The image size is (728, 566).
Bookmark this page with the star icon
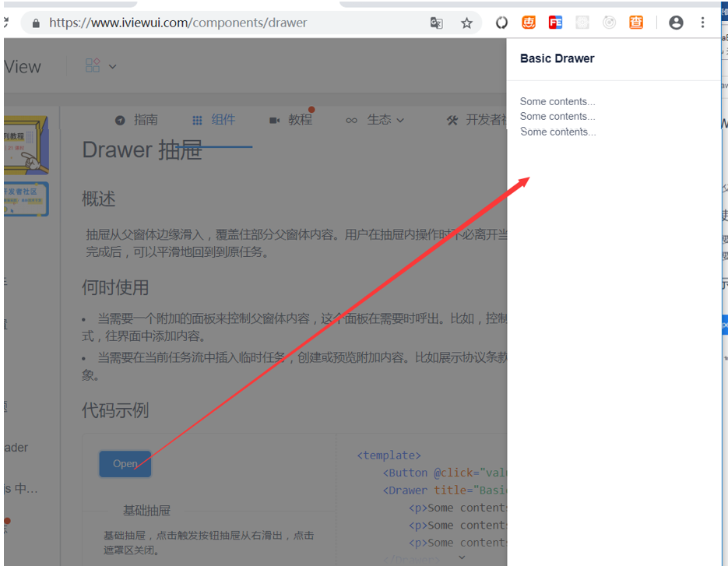click(x=466, y=23)
